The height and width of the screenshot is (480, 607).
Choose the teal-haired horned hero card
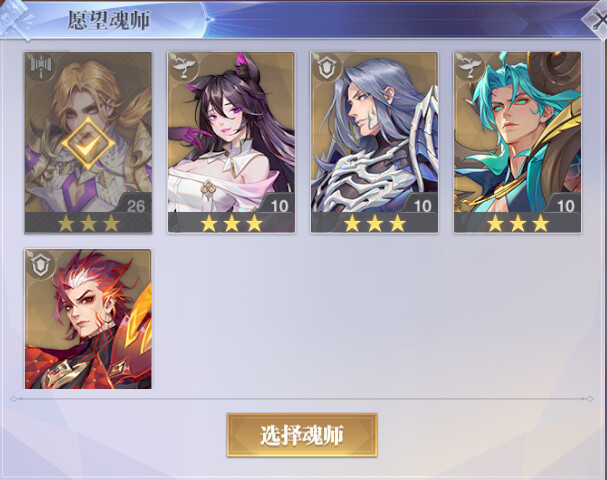point(518,142)
